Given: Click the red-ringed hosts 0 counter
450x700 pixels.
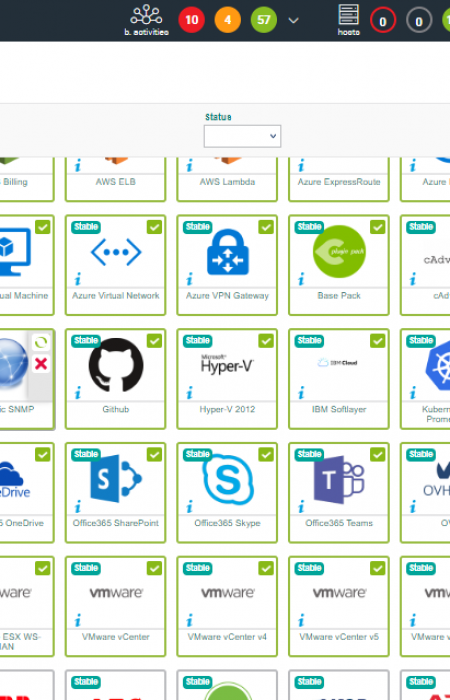Looking at the screenshot, I should [x=383, y=21].
